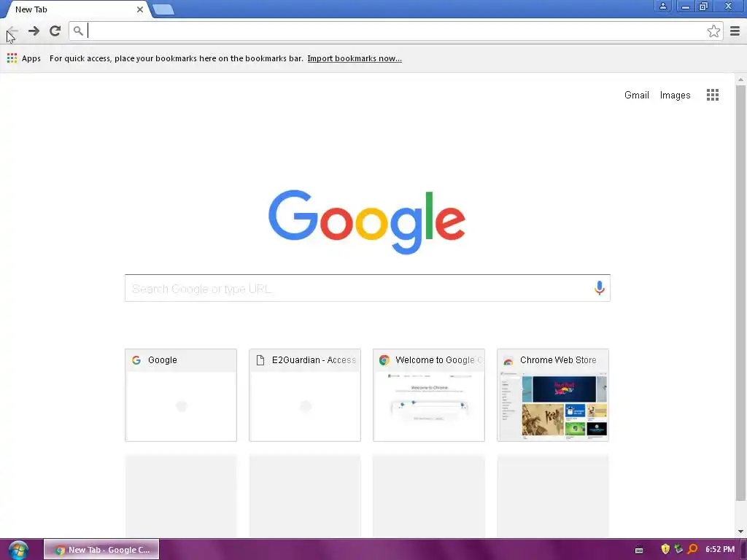The width and height of the screenshot is (747, 560).
Task: Open the Chrome hamburger menu
Action: click(x=735, y=31)
